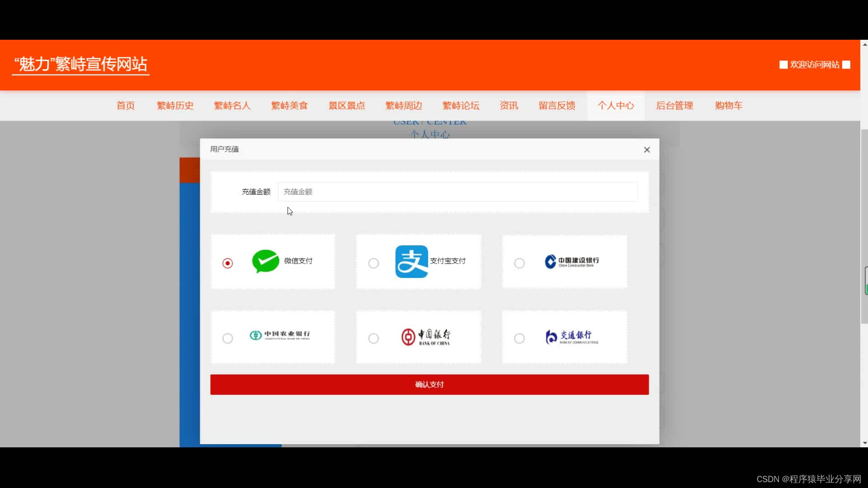Screen dimensions: 868x488
Task: Select the 个人中心 nav tab
Action: (x=616, y=105)
